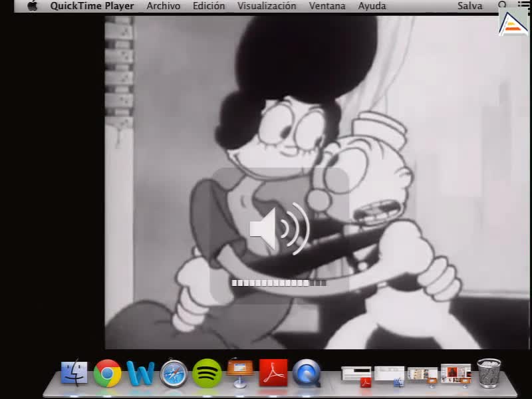The image size is (532, 399).
Task: Launch Google Chrome from the Dock
Action: pos(107,373)
